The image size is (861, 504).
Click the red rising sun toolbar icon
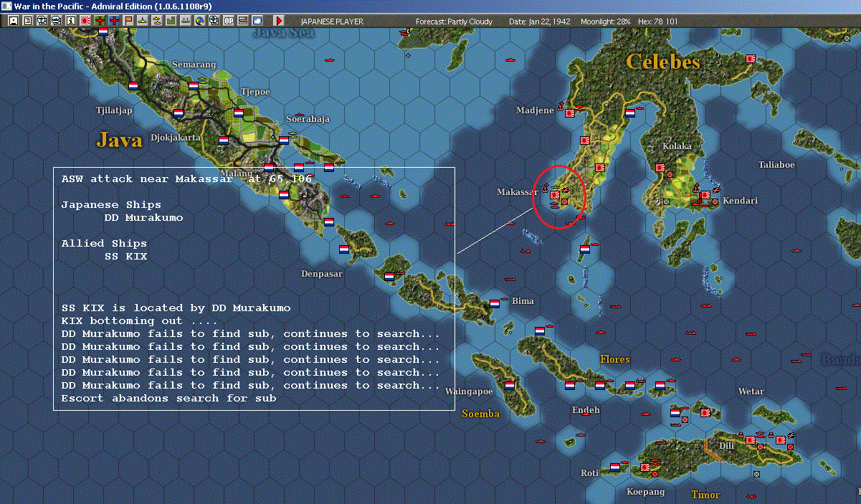pyautogui.click(x=85, y=21)
